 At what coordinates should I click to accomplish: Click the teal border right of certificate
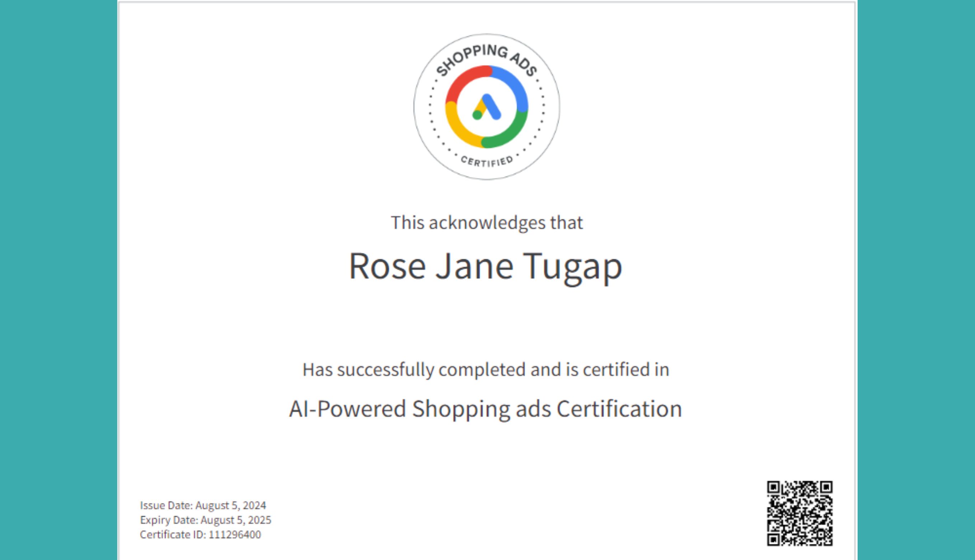point(915,280)
